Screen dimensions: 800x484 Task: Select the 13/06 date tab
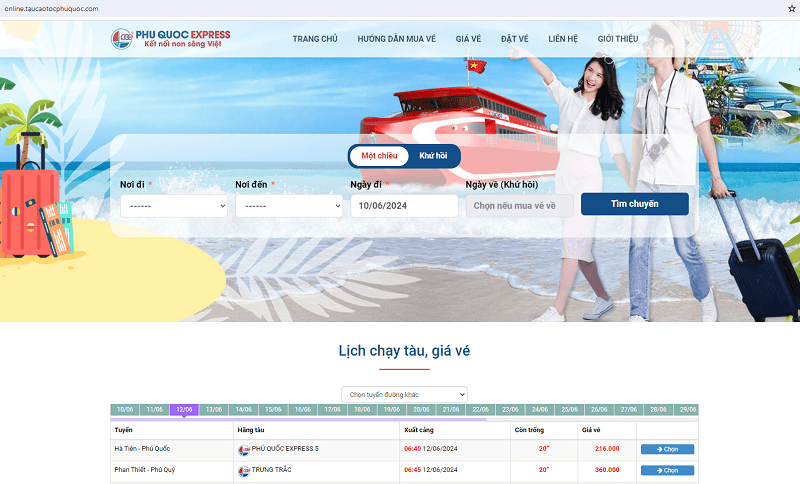[x=214, y=410]
